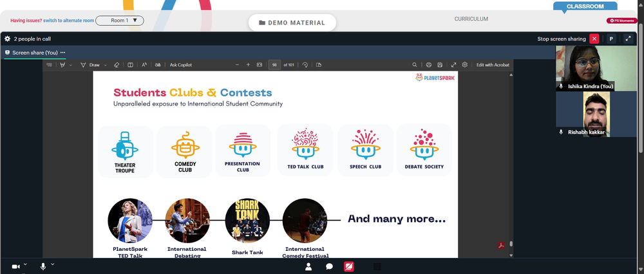Expand camera options chevron

[26, 264]
